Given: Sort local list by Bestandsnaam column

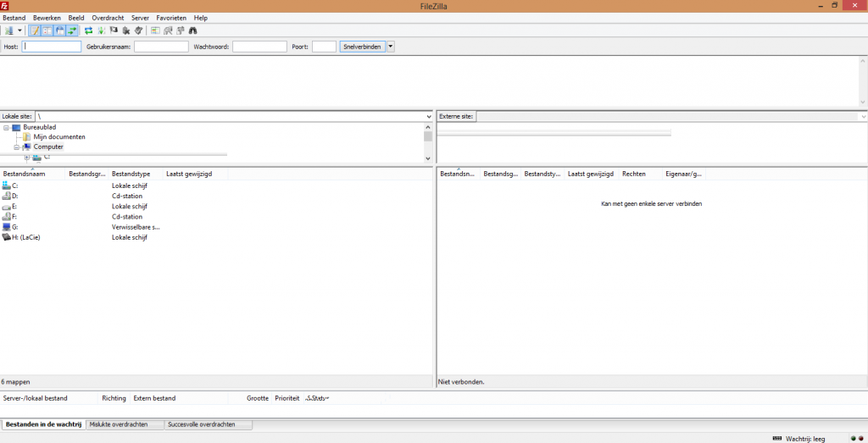Looking at the screenshot, I should [x=33, y=174].
